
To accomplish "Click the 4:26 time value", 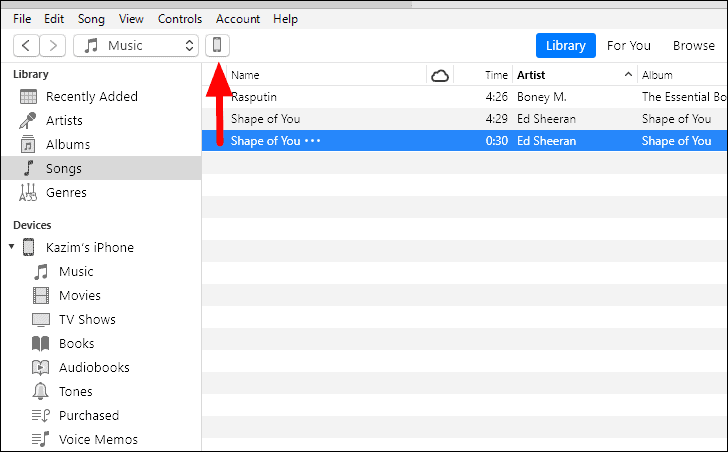I will 496,97.
